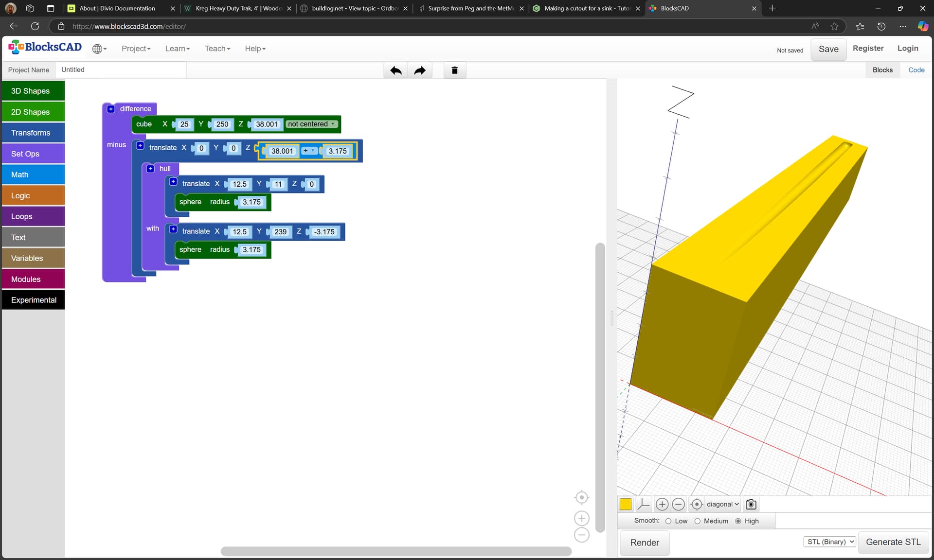The height and width of the screenshot is (560, 934).
Task: Click the BlocksCAD logo
Action: (x=45, y=47)
